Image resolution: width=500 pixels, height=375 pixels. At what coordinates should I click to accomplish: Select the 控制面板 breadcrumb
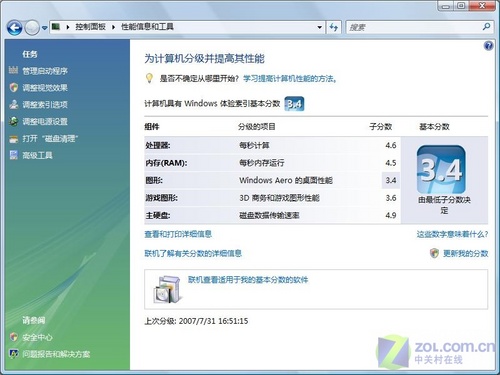point(90,27)
